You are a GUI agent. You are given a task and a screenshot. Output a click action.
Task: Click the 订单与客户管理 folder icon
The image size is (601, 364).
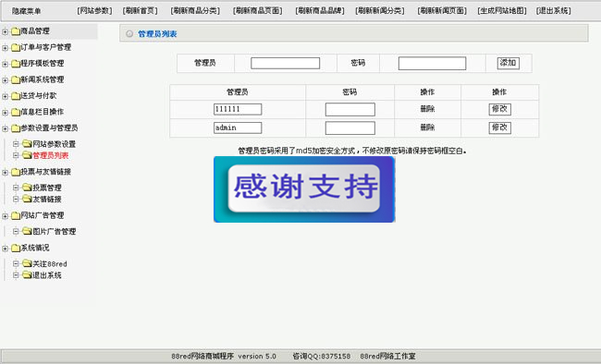pos(16,47)
